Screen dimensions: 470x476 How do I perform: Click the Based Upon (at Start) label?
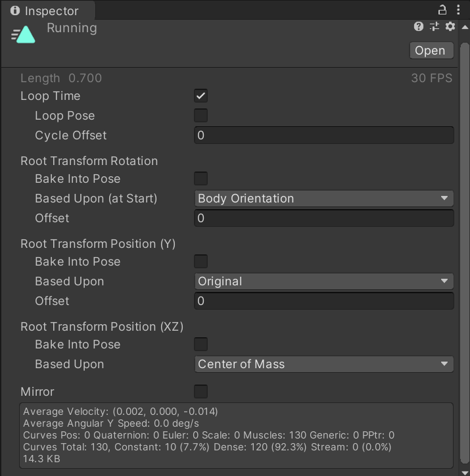point(96,199)
